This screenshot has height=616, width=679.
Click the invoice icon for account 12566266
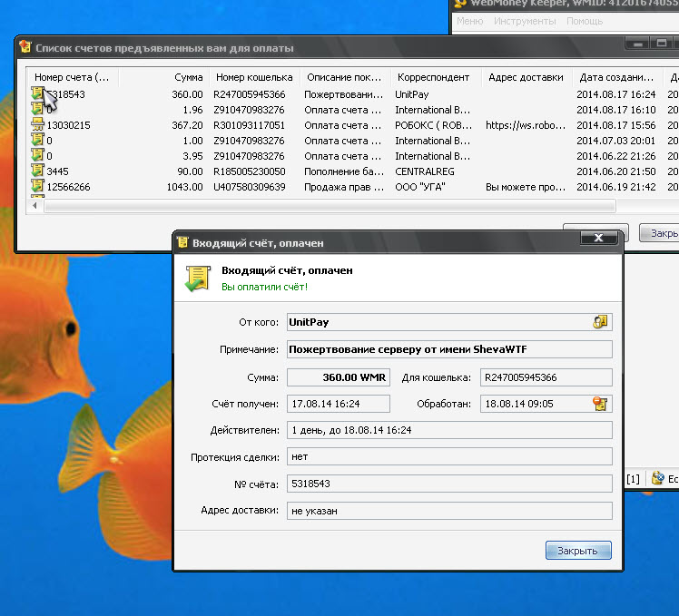[x=37, y=186]
